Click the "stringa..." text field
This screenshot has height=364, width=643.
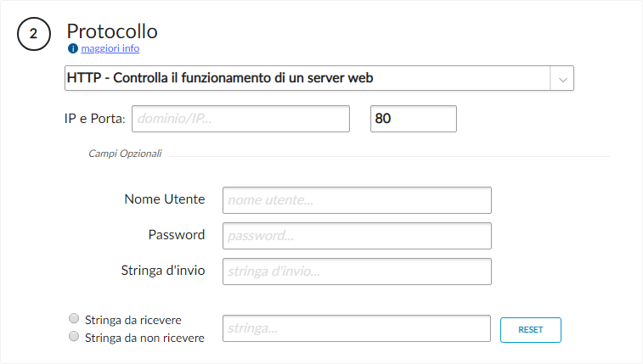point(357,328)
